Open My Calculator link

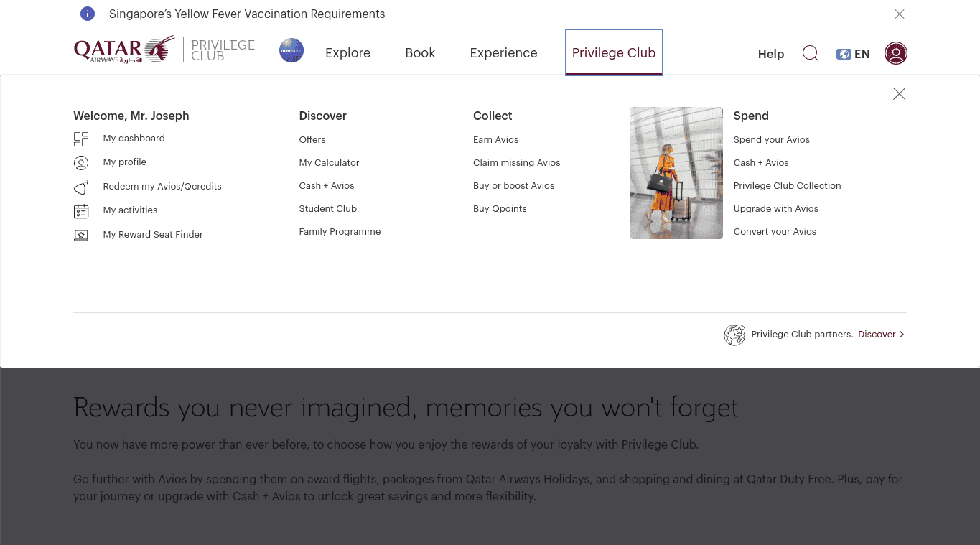329,163
